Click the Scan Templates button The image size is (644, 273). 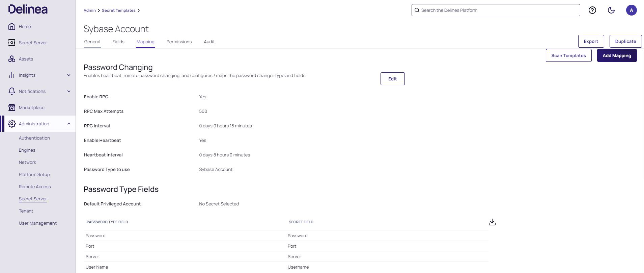point(568,55)
